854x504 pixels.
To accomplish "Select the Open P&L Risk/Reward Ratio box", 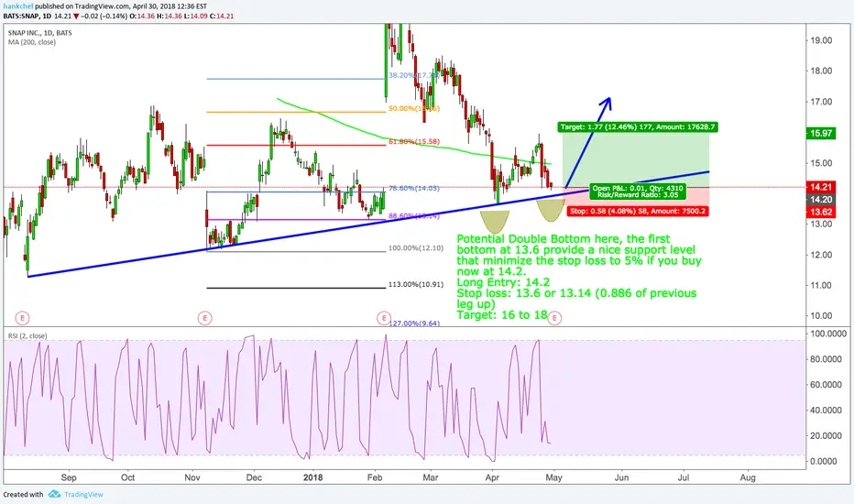I will (637, 192).
